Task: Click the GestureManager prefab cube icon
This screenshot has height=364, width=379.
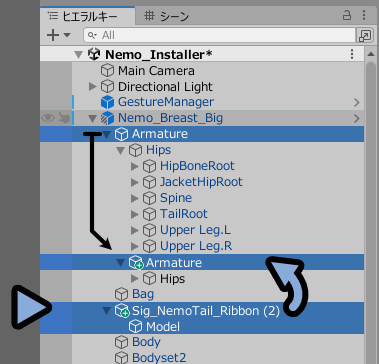Action: pos(107,102)
